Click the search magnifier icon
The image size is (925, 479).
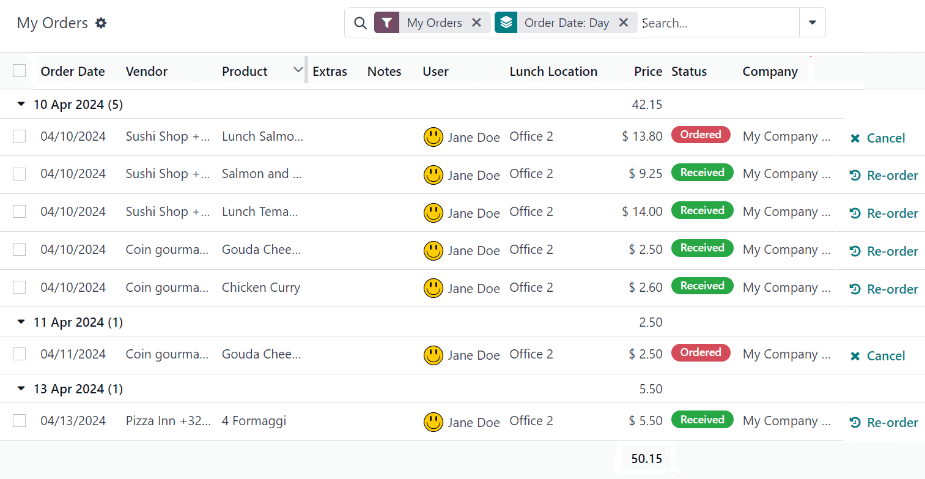pos(360,23)
